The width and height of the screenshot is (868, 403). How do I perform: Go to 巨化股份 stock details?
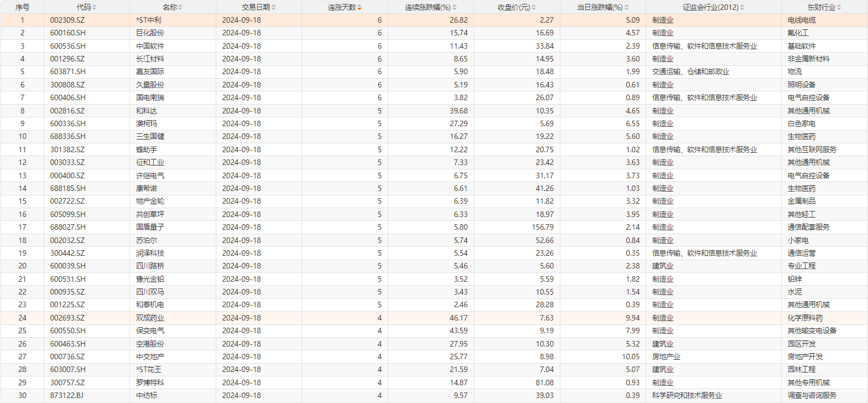click(150, 33)
